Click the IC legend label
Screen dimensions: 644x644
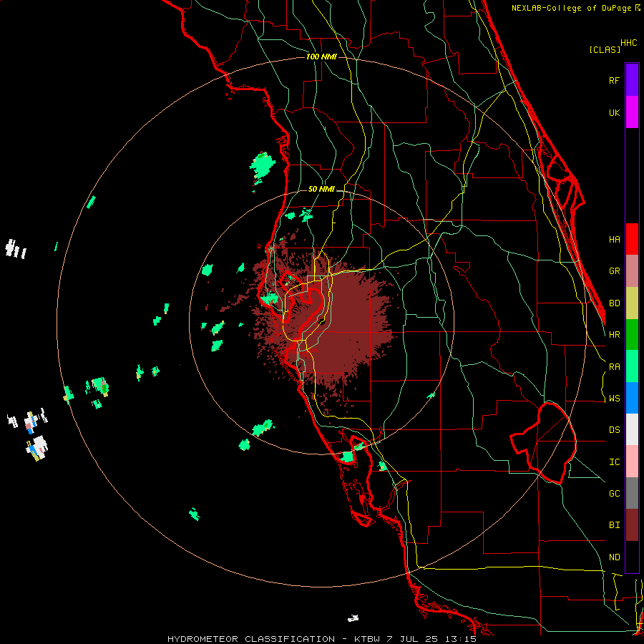[x=614, y=462]
